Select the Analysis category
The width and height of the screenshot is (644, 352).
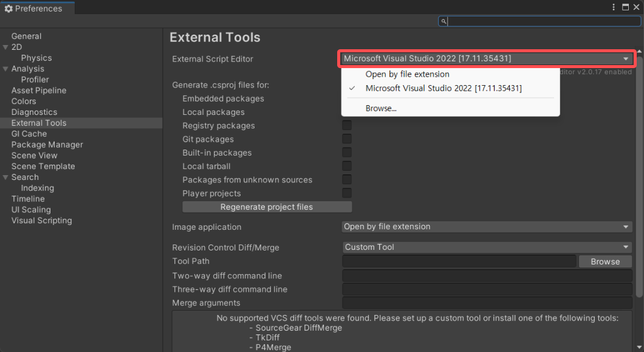pos(27,69)
